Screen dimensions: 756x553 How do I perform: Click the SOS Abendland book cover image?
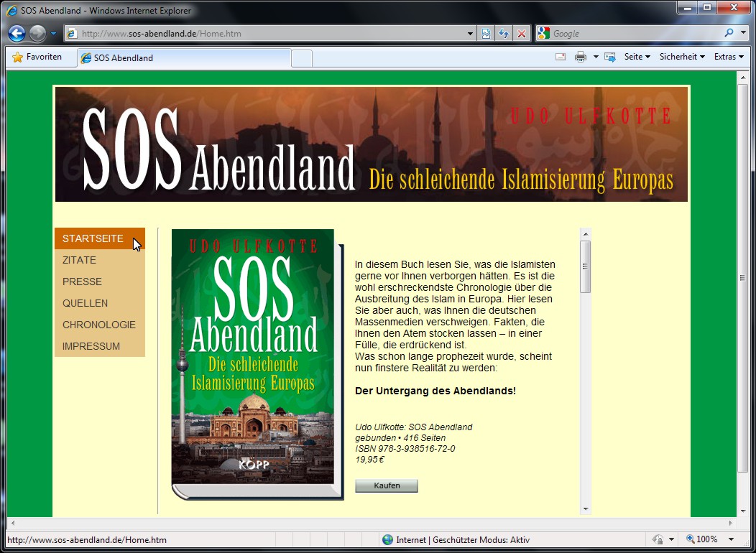point(257,364)
